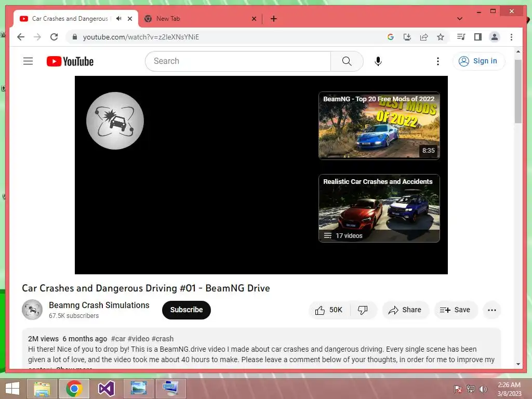The image size is (532, 399).
Task: Install app icon in address bar
Action: [407, 37]
